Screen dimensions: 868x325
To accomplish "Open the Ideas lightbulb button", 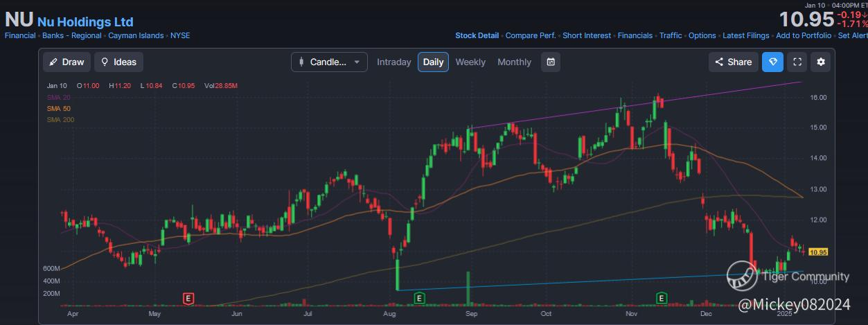I will (118, 62).
